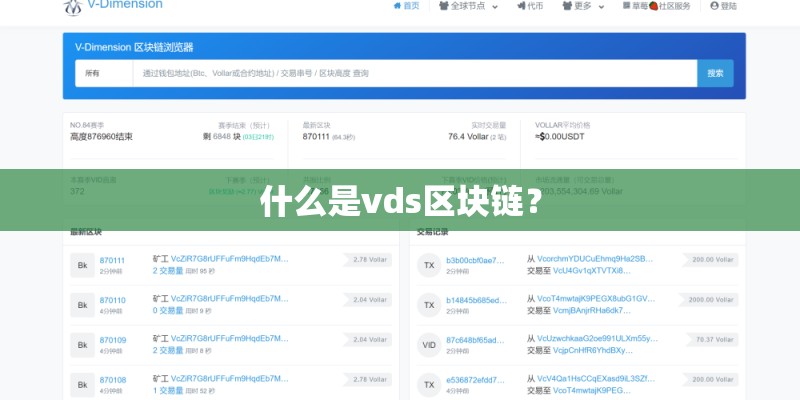The image size is (800, 400).
Task: Open the 所有 search category dropdown
Action: pos(104,73)
